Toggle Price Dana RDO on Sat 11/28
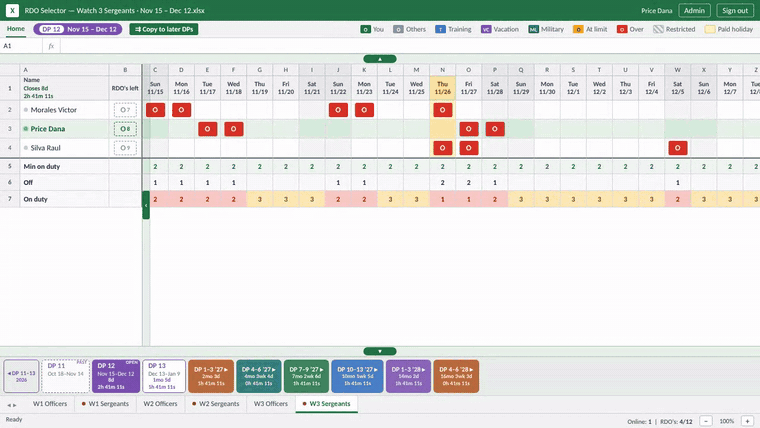 click(495, 129)
